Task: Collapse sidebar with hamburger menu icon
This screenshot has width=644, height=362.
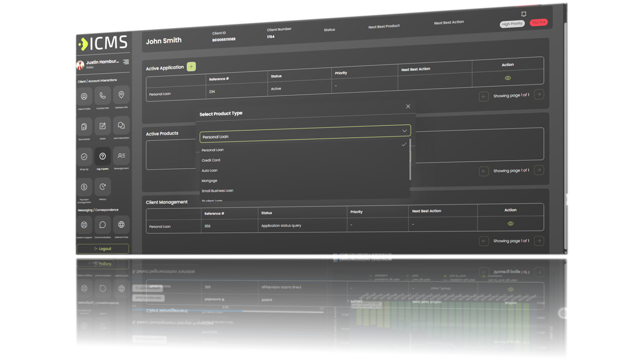Action: [126, 62]
